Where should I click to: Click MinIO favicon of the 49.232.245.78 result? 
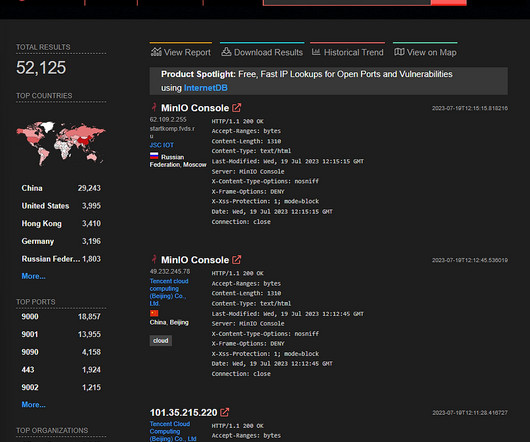click(x=154, y=260)
